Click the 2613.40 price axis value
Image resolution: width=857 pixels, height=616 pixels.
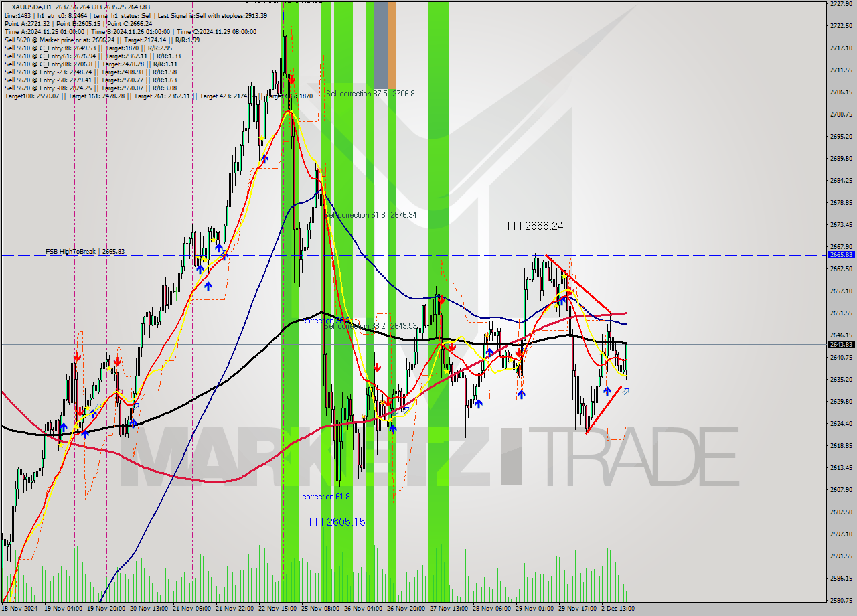pos(841,467)
